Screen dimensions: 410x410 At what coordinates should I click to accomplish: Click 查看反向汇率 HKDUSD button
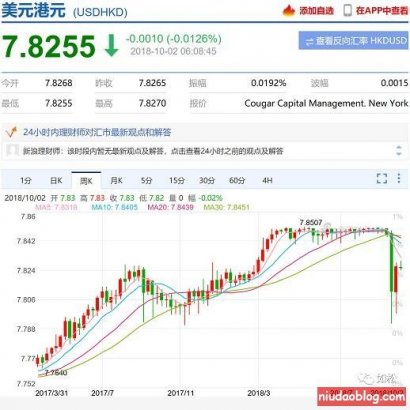pyautogui.click(x=353, y=41)
